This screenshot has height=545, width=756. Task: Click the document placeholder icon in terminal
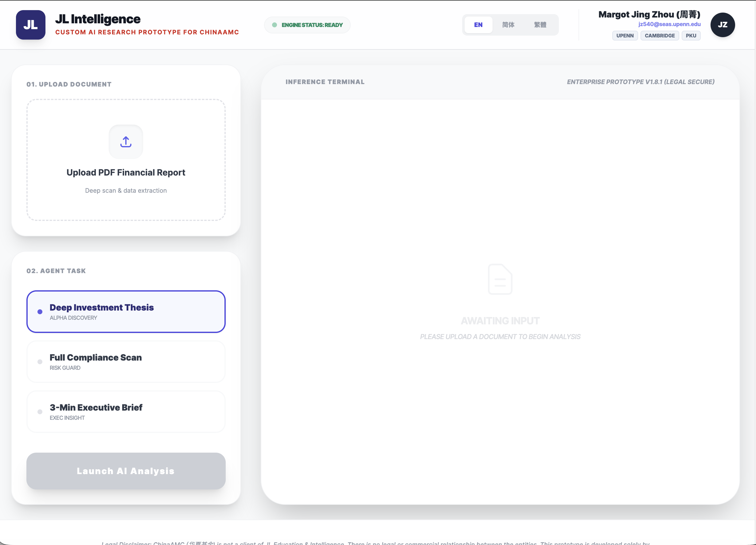(x=500, y=279)
